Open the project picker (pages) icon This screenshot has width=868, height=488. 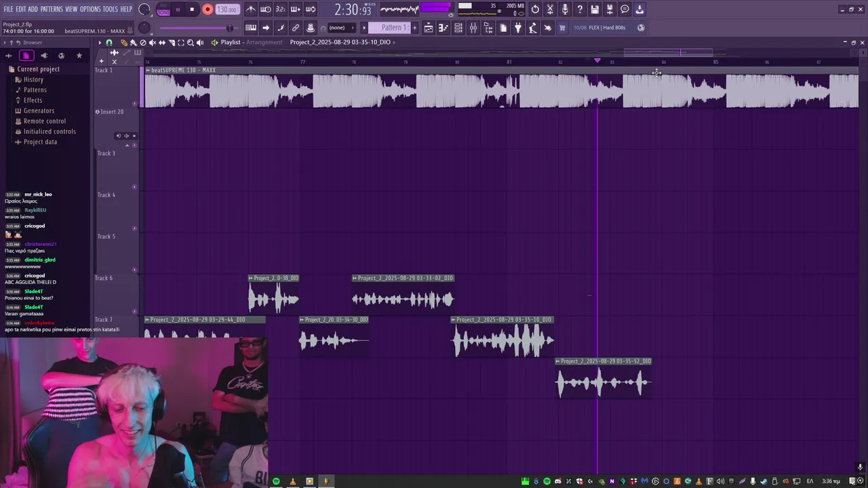pyautogui.click(x=503, y=28)
